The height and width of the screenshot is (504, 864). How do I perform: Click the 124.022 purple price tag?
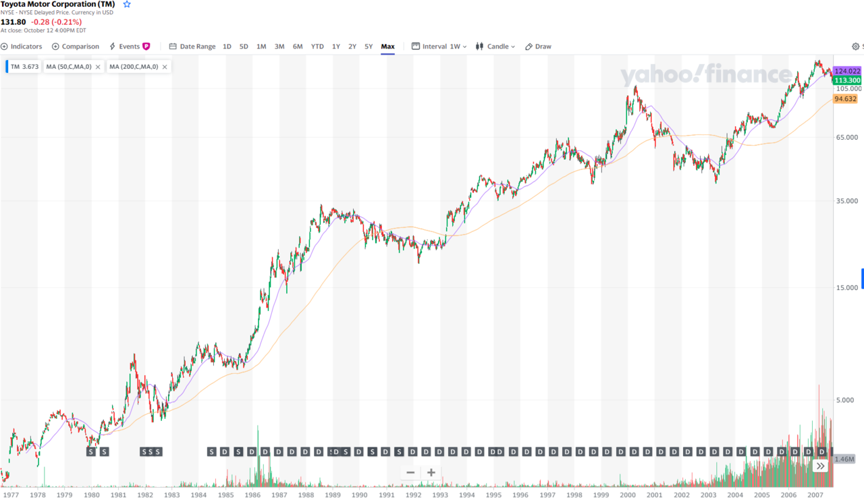coord(847,71)
